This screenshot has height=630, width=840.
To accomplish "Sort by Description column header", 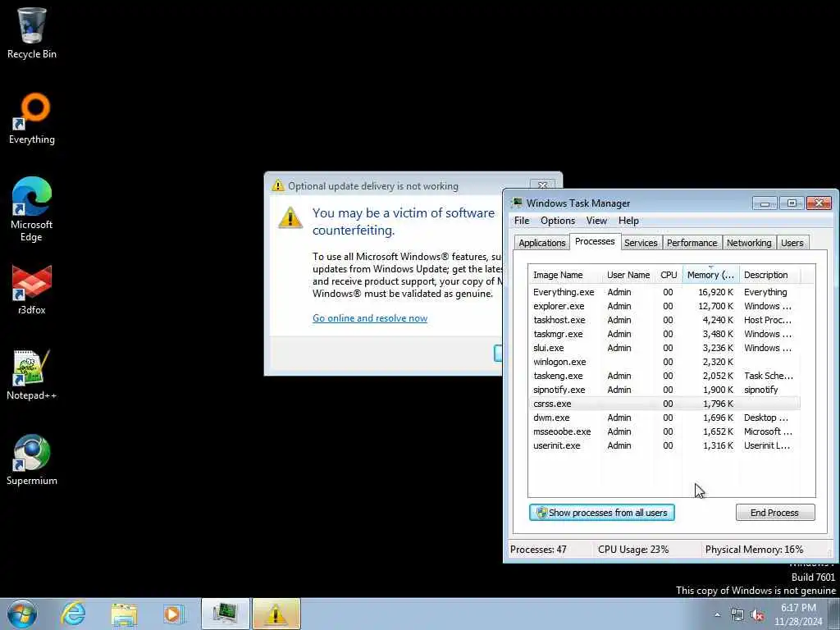I will coord(769,275).
